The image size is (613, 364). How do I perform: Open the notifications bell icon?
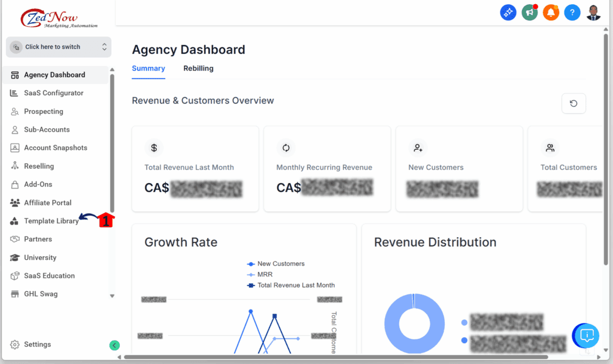coord(551,13)
